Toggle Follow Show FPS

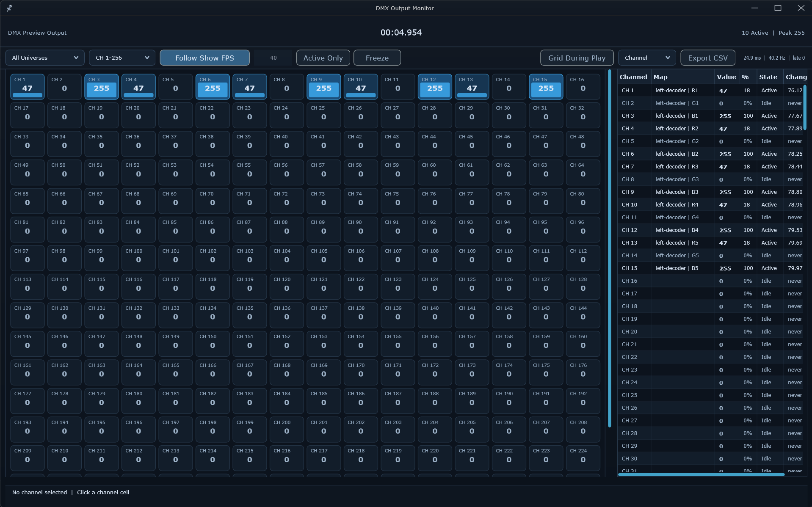click(204, 58)
